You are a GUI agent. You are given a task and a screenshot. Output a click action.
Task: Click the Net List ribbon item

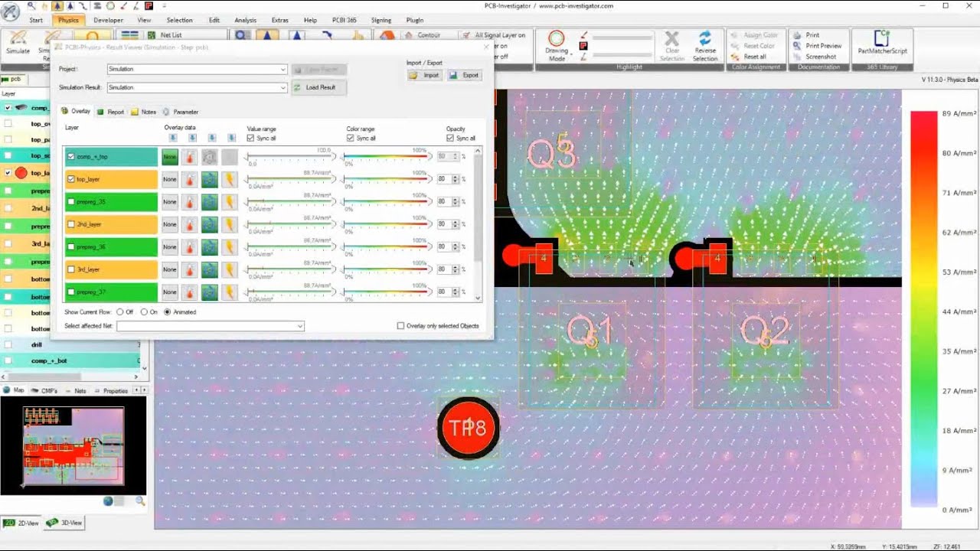165,35
